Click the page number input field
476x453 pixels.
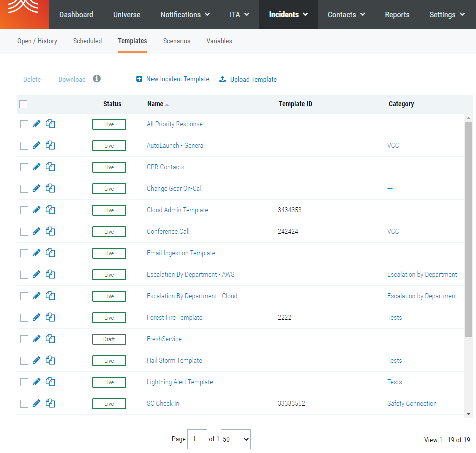click(197, 439)
